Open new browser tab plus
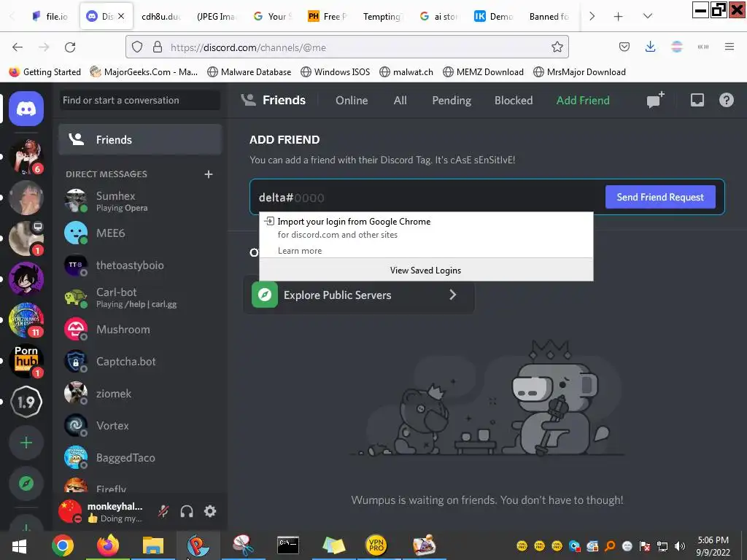Image resolution: width=747 pixels, height=560 pixels. coord(618,16)
